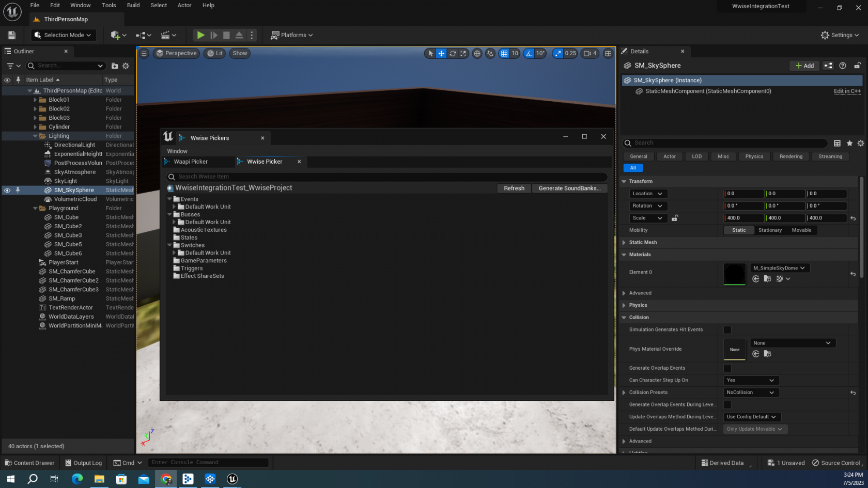Open camera speed setting
Screen dimensions: 868x488
pyautogui.click(x=590, y=53)
